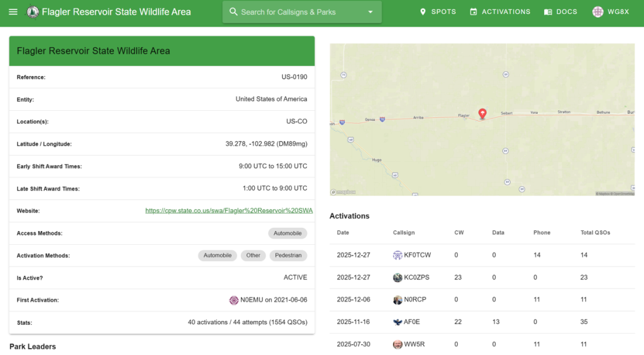
Task: Open the cpw.state.co.us park website link
Action: point(229,211)
